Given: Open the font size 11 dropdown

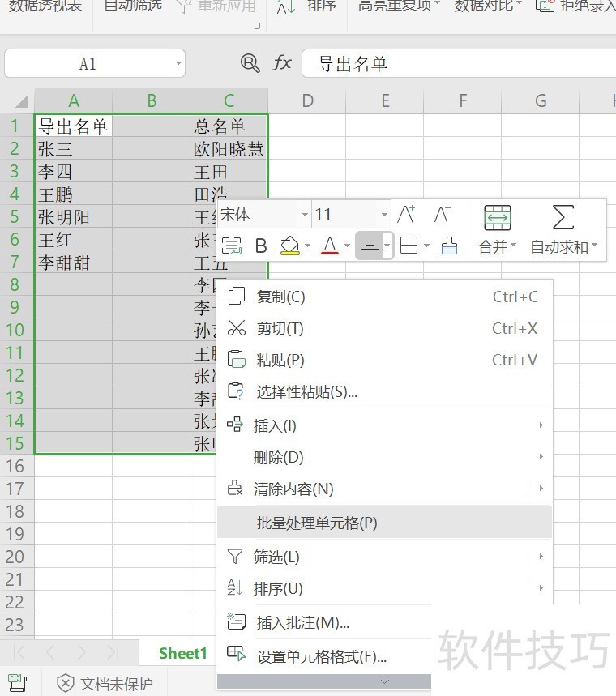Looking at the screenshot, I should click(x=384, y=215).
